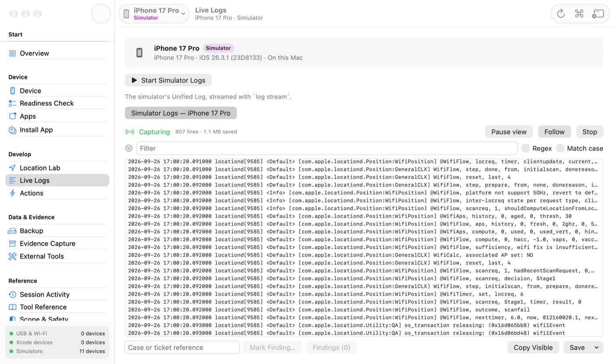Click the External Tools wrench icon
The image size is (614, 364).
(x=12, y=256)
